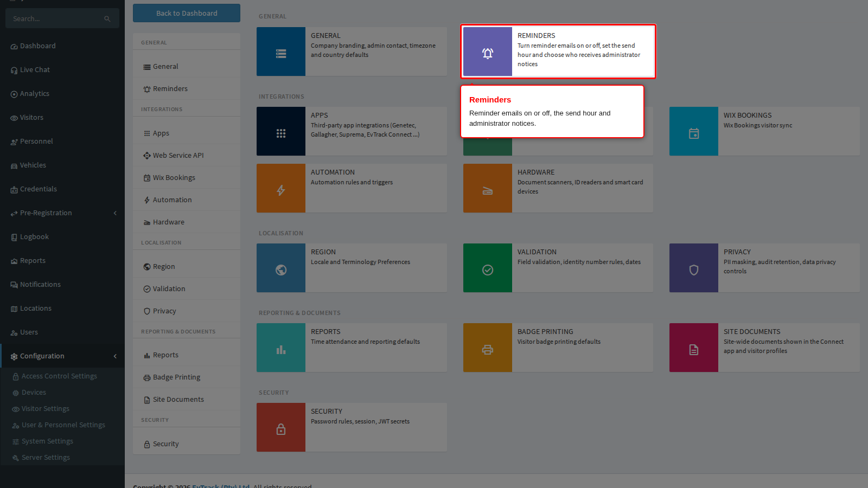Screen dimensions: 868x488
Task: Select Vehicles in the sidebar
Action: point(62,165)
